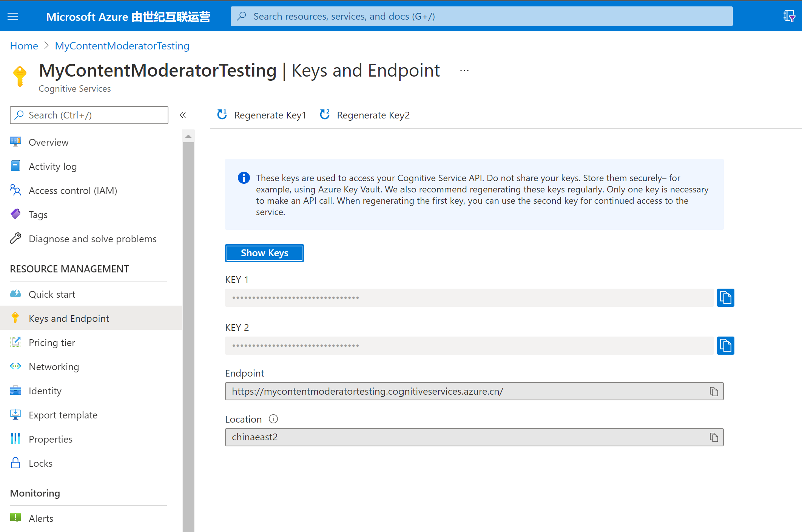Copy KEY 2 to clipboard
The width and height of the screenshot is (802, 532).
(x=725, y=346)
